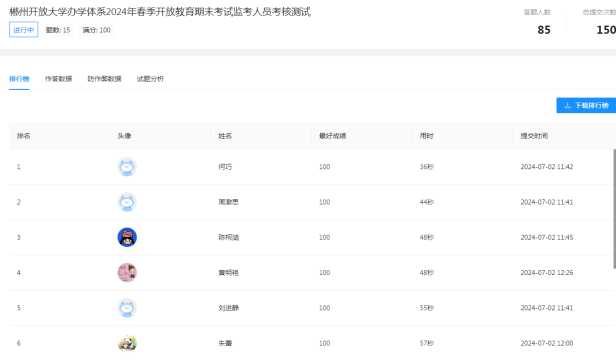Click the 44秒 time cell

[x=427, y=202]
